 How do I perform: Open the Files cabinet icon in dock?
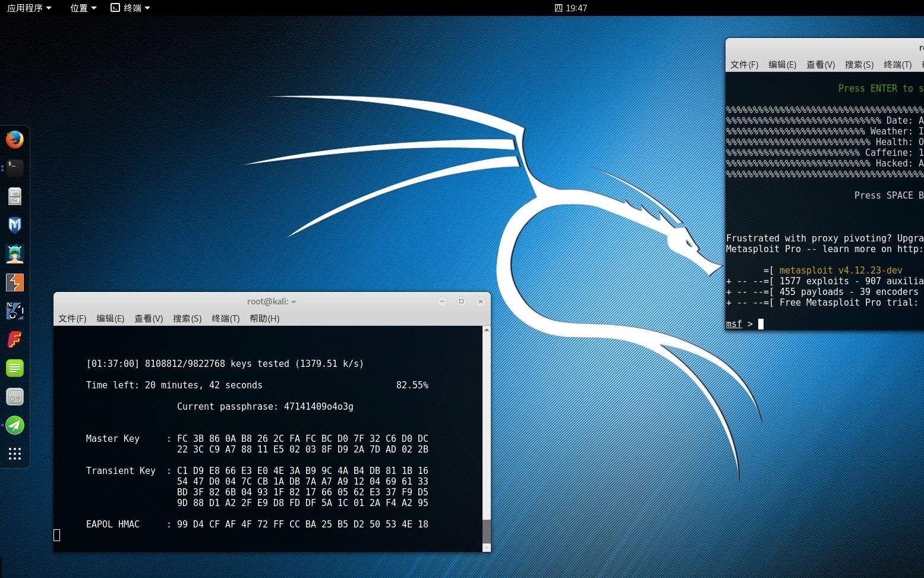[x=15, y=197]
